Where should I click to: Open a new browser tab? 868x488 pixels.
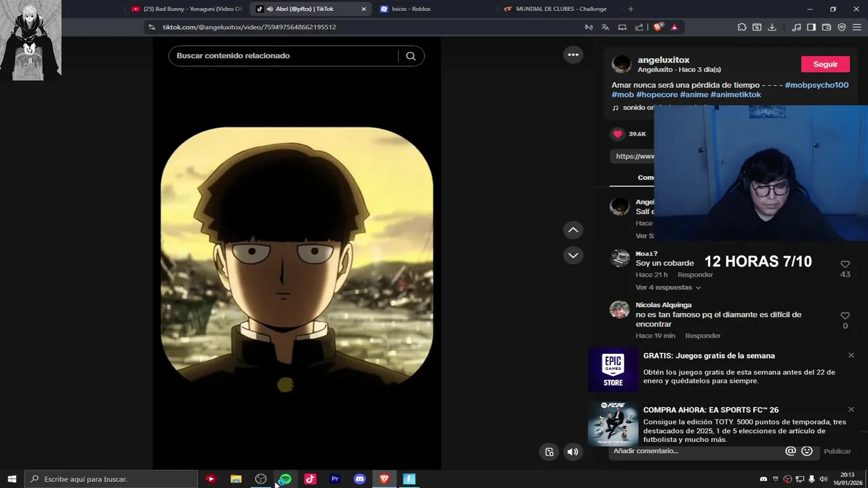(631, 9)
